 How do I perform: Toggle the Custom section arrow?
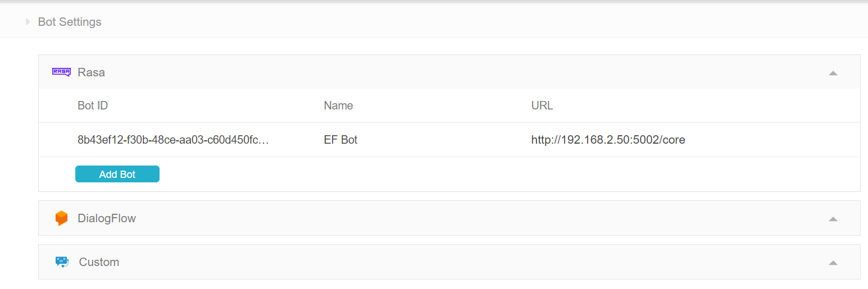(x=833, y=262)
